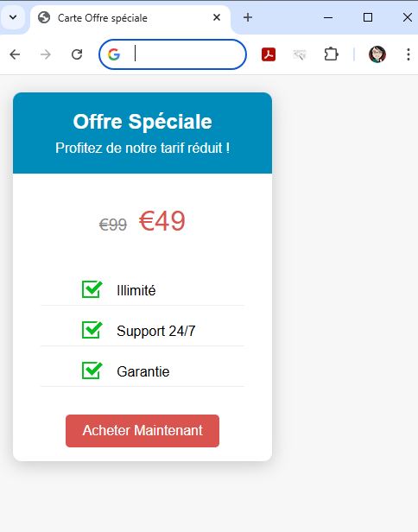This screenshot has height=532, width=418.
Task: Click the Google logo in address bar
Action: (114, 54)
